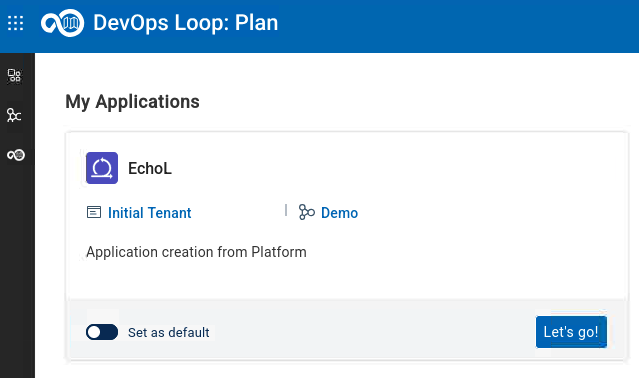Open the app switcher grid icon

click(x=15, y=23)
